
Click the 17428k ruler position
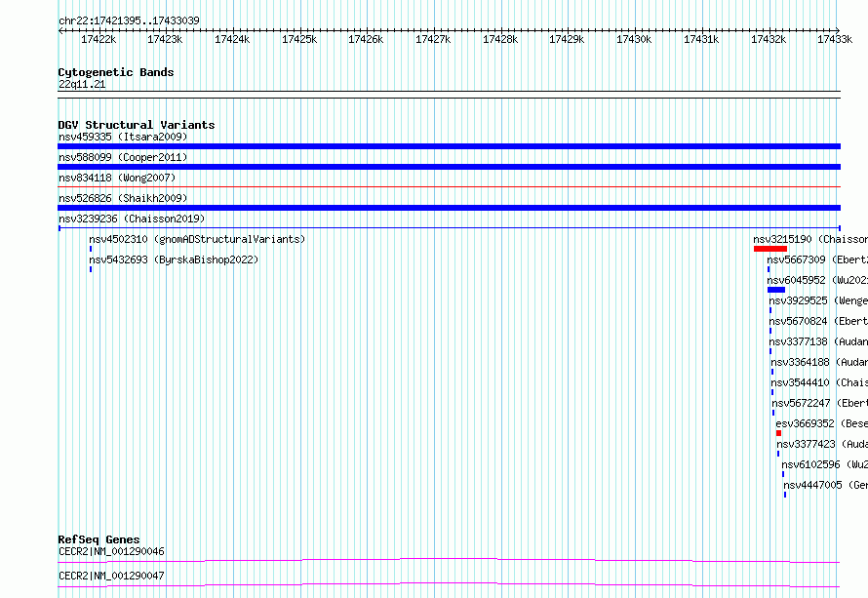click(x=500, y=39)
